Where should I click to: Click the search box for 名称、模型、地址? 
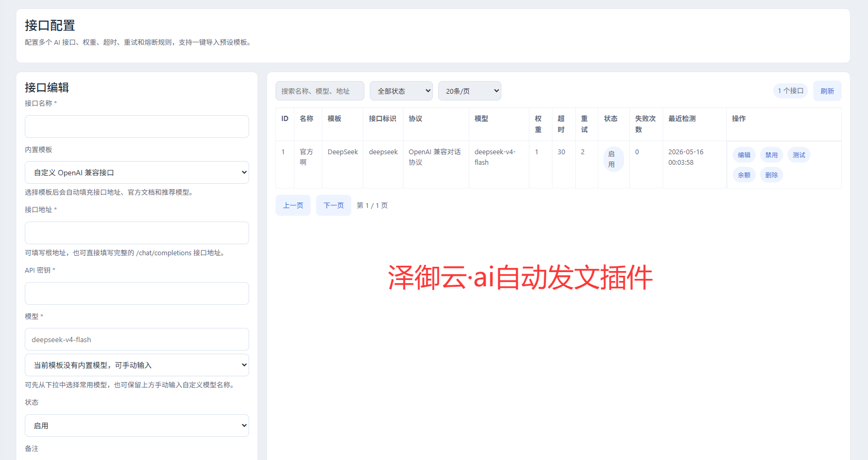(x=320, y=91)
